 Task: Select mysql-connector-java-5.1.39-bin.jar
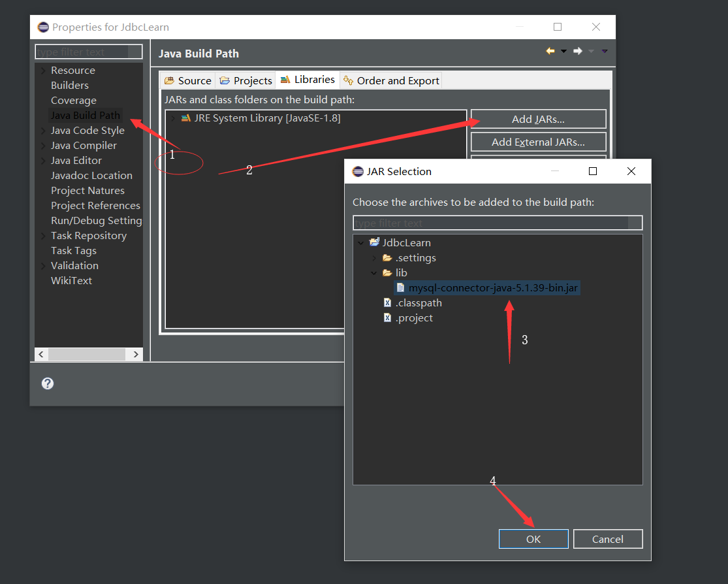click(x=493, y=287)
